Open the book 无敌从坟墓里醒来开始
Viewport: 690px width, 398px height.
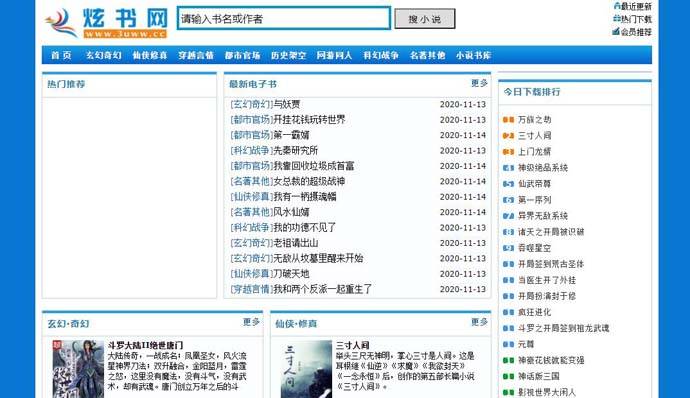click(318, 258)
